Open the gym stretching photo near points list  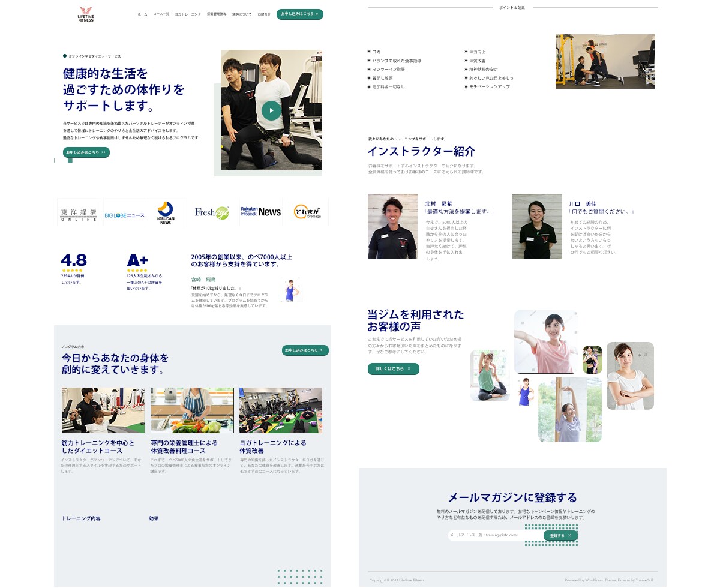(605, 61)
